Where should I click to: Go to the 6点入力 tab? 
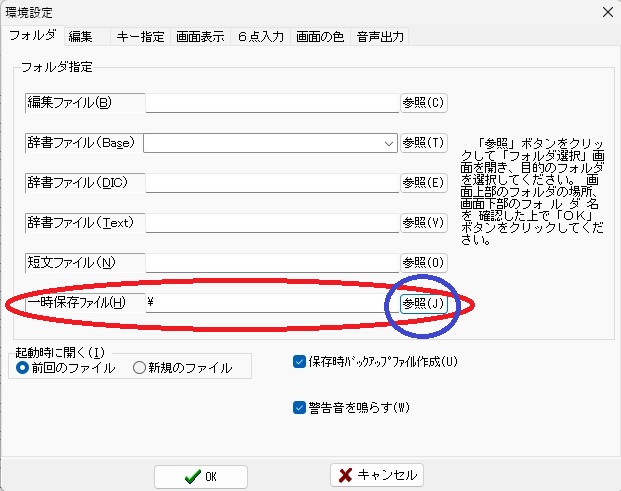tap(260, 37)
